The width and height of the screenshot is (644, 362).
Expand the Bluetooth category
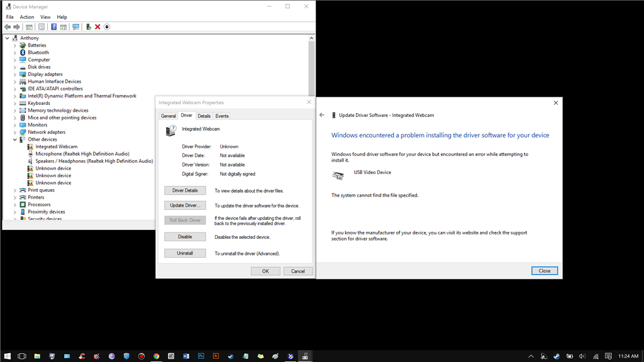pos(15,53)
